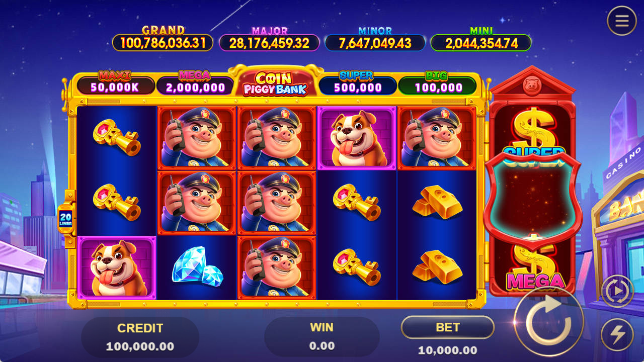Open the BET amount selector
This screenshot has height=362, width=644.
[448, 327]
